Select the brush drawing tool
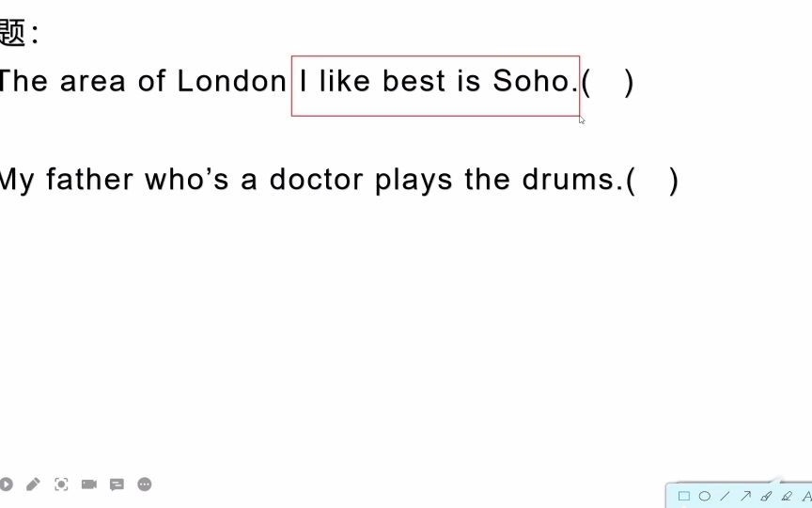This screenshot has width=812, height=508. click(x=767, y=496)
